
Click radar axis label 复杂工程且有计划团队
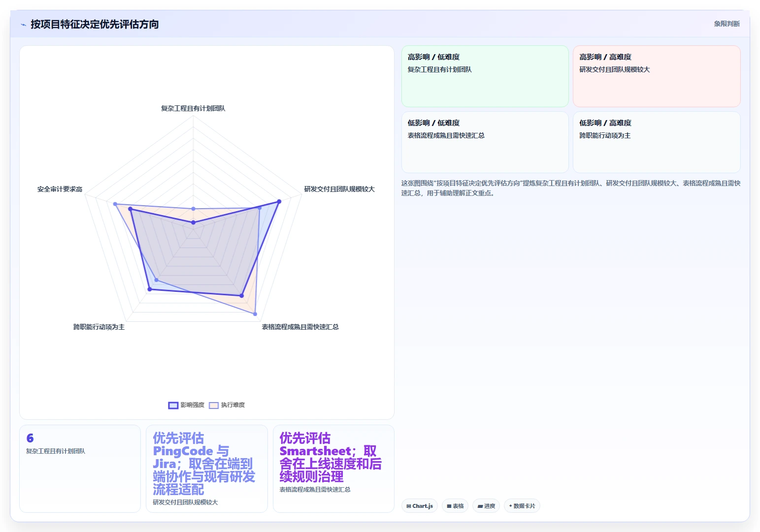193,108
